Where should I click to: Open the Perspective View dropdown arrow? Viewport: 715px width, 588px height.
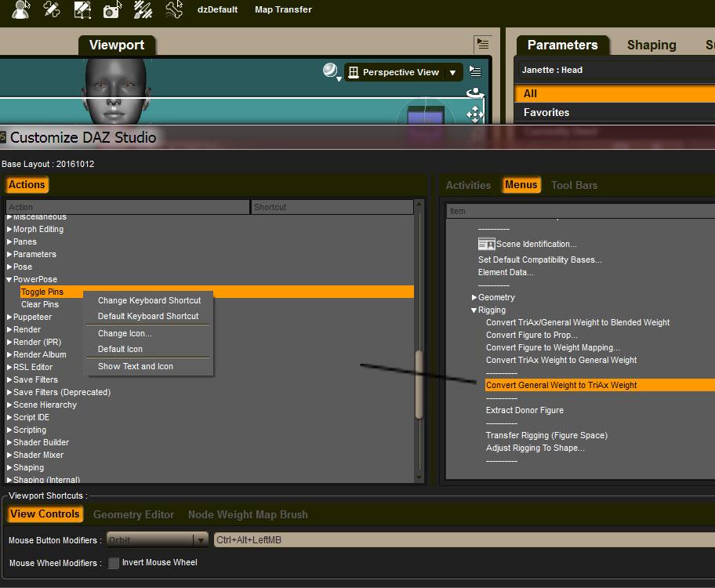(452, 73)
